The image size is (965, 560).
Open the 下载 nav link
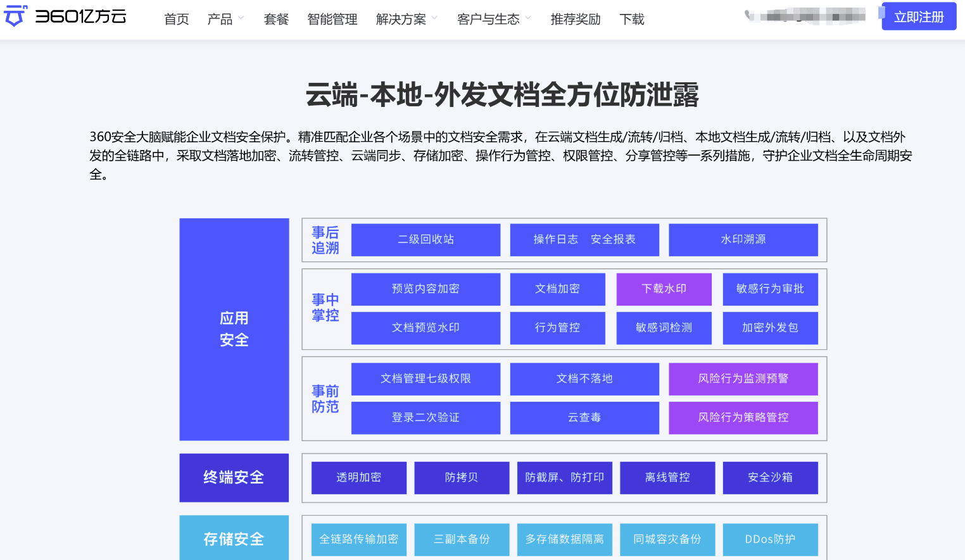tap(632, 20)
